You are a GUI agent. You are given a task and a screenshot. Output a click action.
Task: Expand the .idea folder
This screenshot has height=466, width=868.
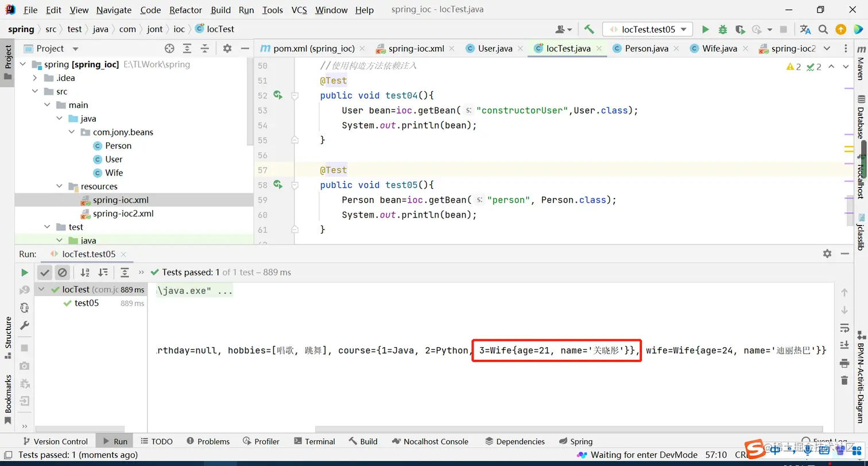(35, 78)
